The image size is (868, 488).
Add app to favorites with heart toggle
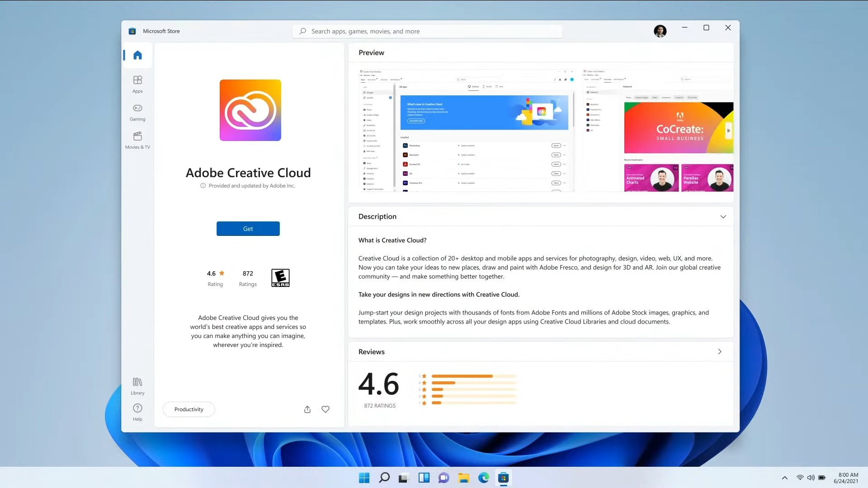pos(325,409)
